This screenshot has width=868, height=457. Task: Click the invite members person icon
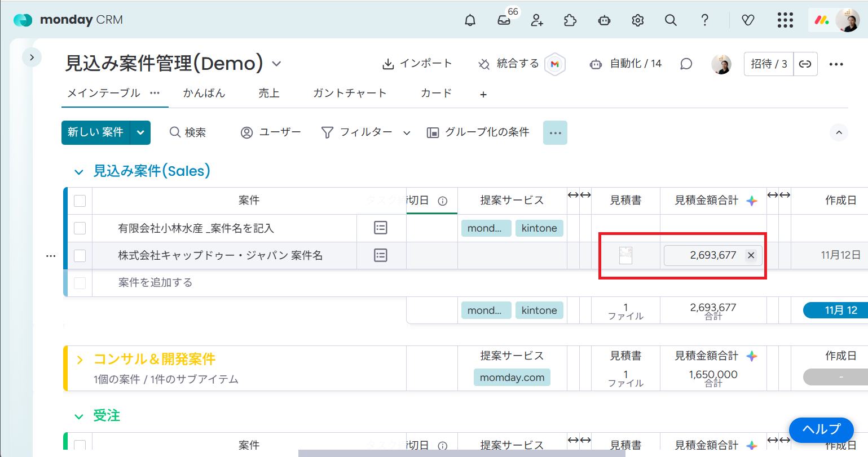537,20
